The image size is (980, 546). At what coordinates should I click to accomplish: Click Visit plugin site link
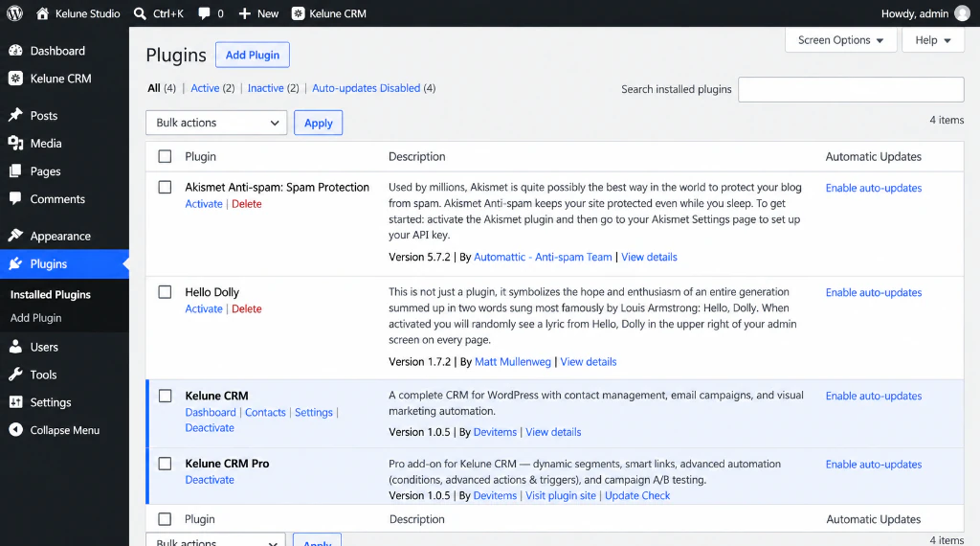(561, 495)
